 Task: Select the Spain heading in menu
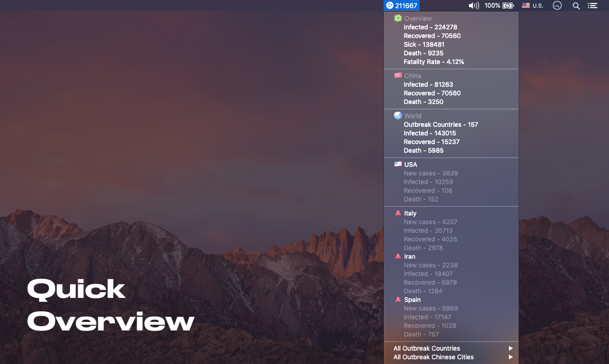click(x=412, y=299)
